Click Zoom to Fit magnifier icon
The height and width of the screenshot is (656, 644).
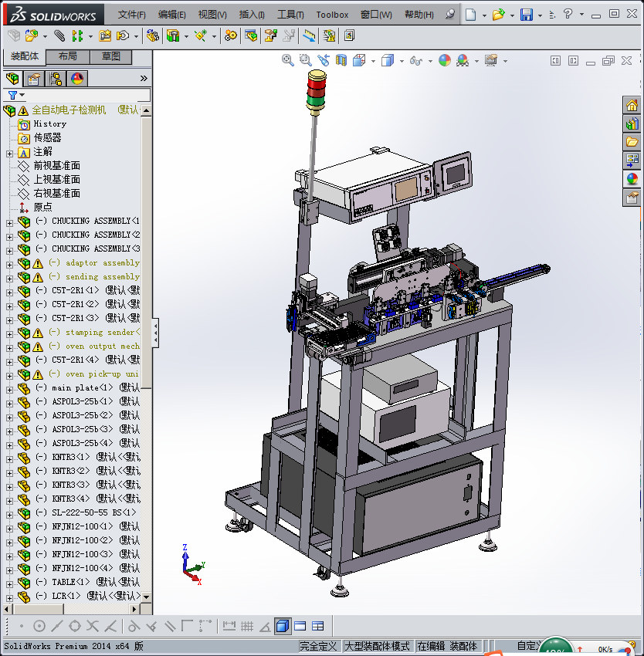(x=288, y=60)
